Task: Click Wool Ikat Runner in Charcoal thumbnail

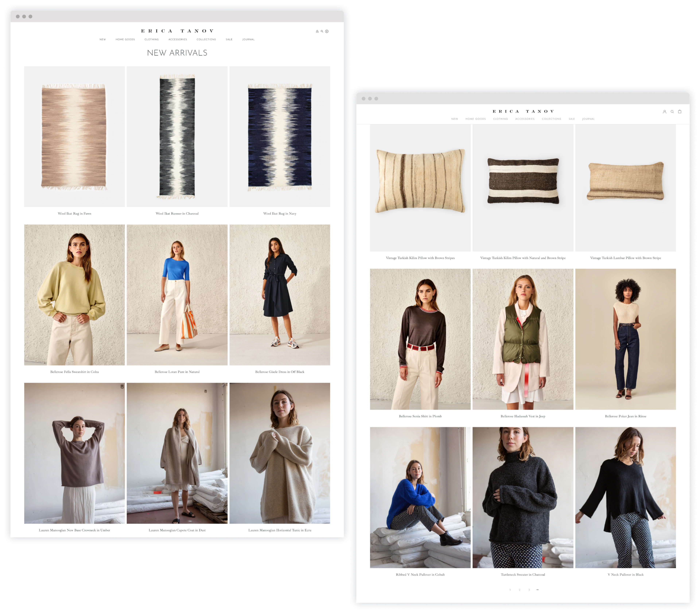Action: [x=177, y=137]
